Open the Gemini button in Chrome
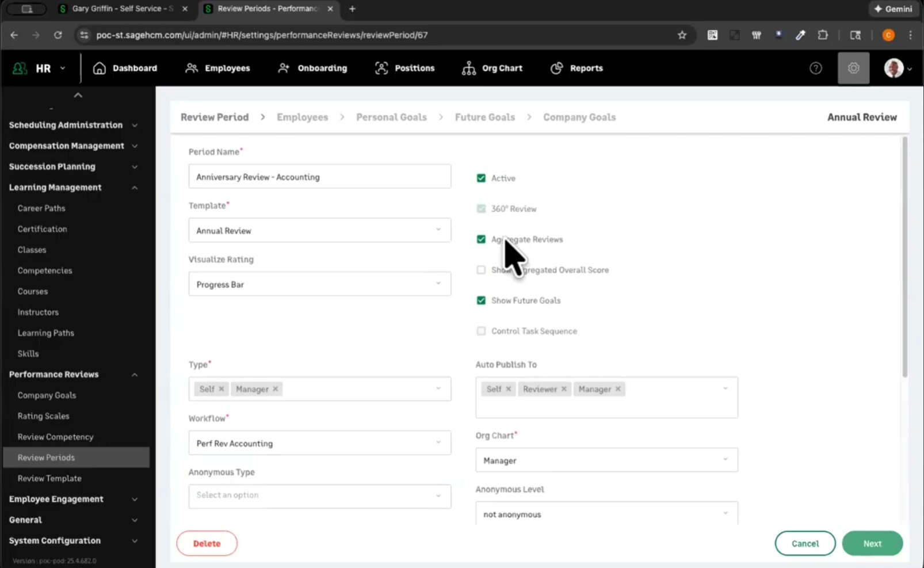Screen dimensions: 924x568 coord(893,9)
